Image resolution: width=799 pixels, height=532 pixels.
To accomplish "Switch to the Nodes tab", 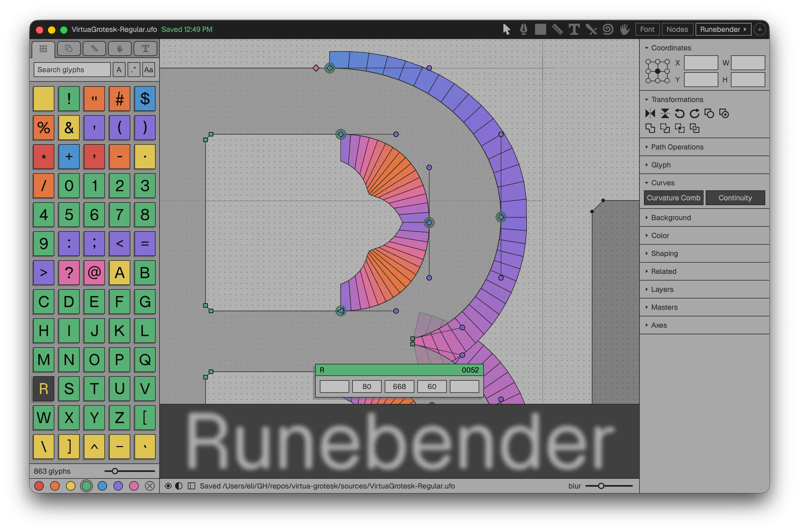I will click(x=677, y=30).
